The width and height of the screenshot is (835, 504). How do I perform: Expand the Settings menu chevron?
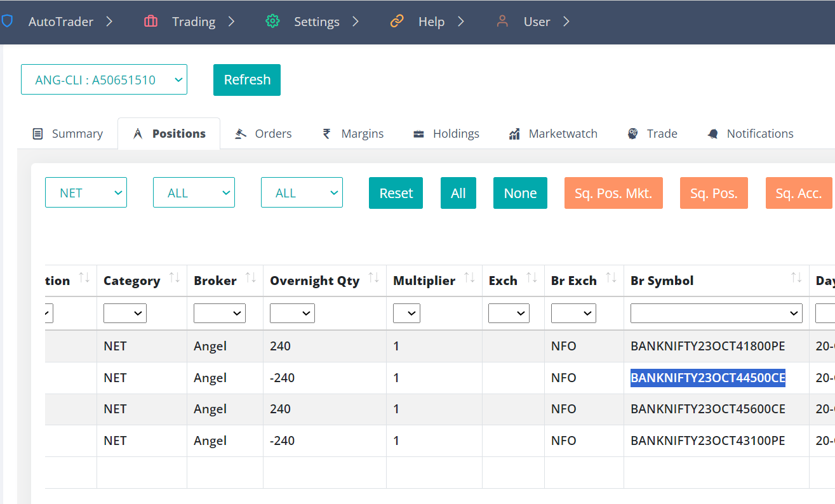tap(355, 22)
